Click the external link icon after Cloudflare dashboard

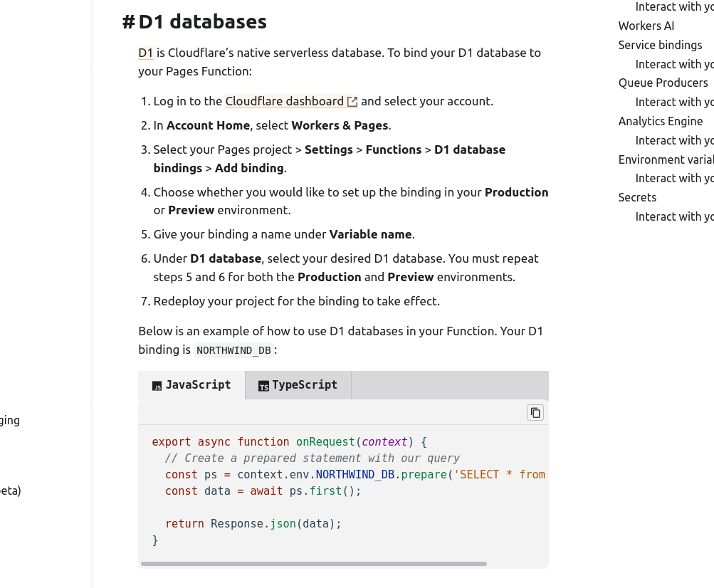tap(352, 102)
